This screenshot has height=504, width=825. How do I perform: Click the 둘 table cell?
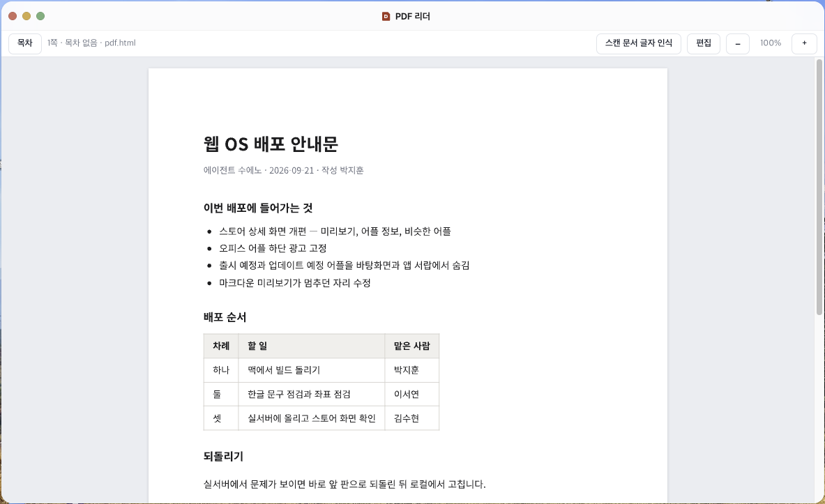[x=221, y=394]
